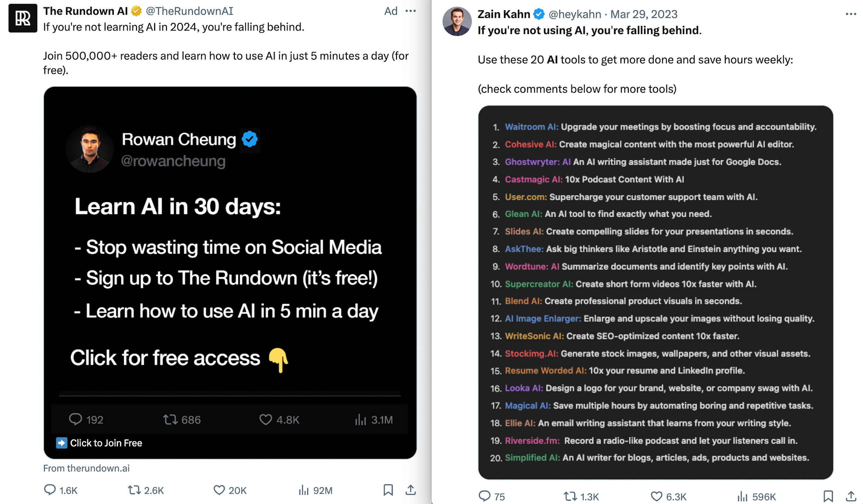Click the 'Click to Join Free' button

click(x=99, y=443)
